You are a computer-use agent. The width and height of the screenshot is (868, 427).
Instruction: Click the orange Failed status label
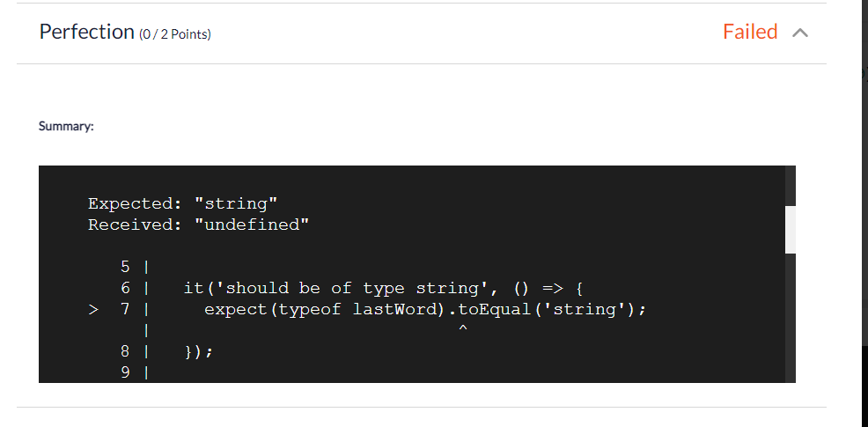click(750, 32)
